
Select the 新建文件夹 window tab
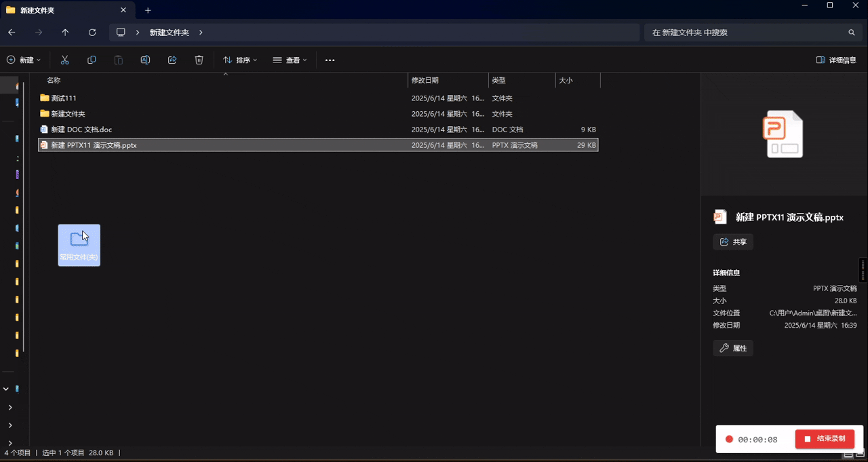(x=66, y=10)
